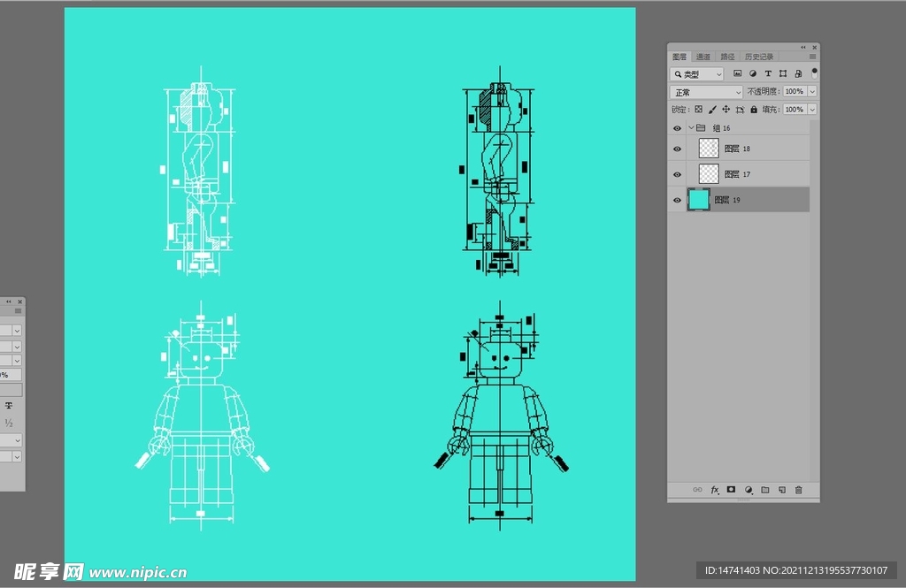Click the percent value field in left panel
This screenshot has width=906, height=588.
(x=11, y=375)
